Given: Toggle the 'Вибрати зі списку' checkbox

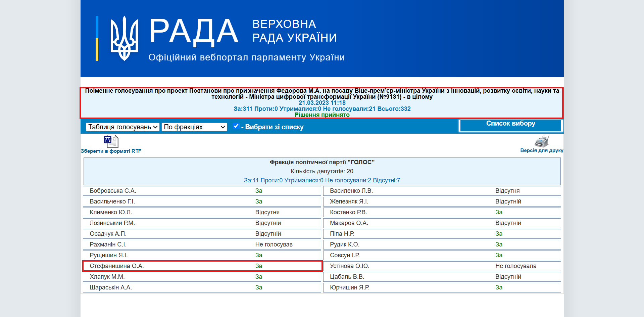Looking at the screenshot, I should click(236, 126).
